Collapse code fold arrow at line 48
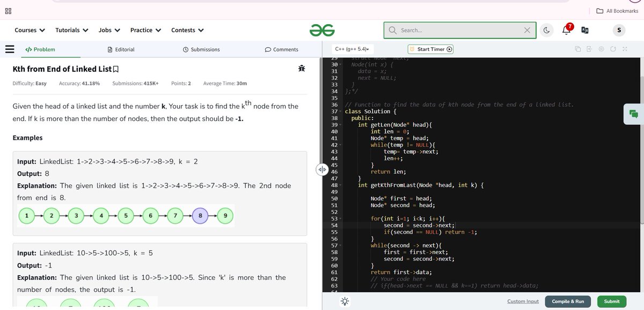Screen dimensions: 644x310 click(x=340, y=185)
